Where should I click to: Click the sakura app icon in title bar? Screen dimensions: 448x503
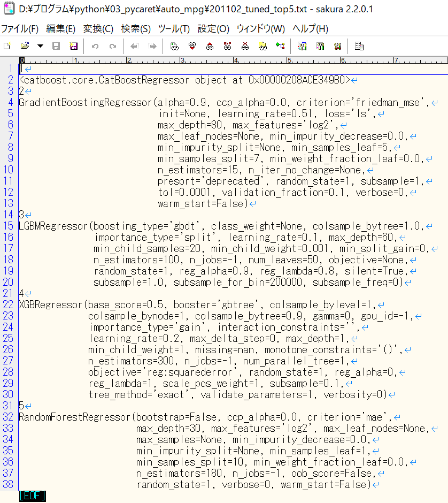pos(9,9)
